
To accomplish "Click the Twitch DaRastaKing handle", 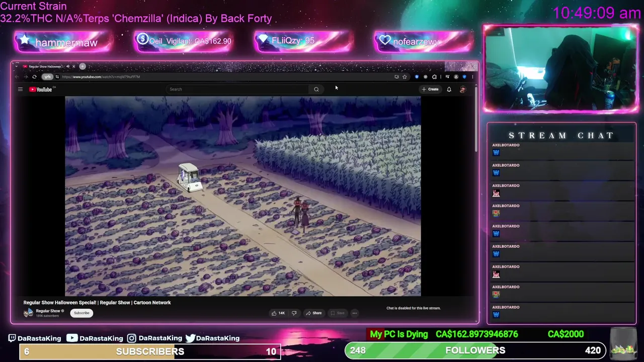I will tap(35, 338).
